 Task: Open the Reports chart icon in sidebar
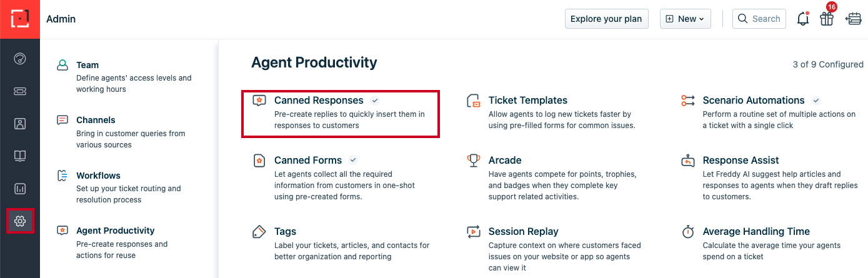tap(20, 189)
